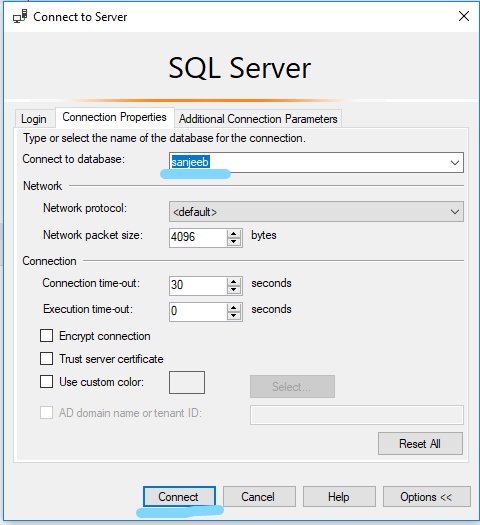Decrease network packet size with down arrow
Viewport: 480px width, 525px height.
click(234, 242)
